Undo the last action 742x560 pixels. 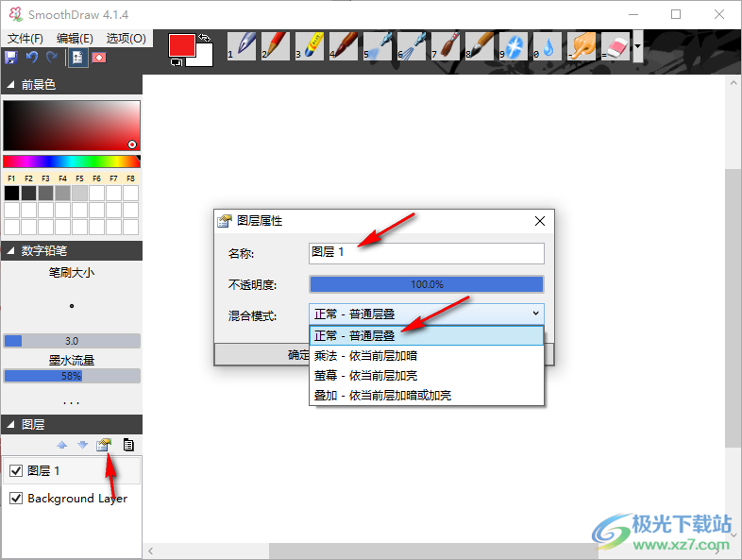(x=32, y=58)
